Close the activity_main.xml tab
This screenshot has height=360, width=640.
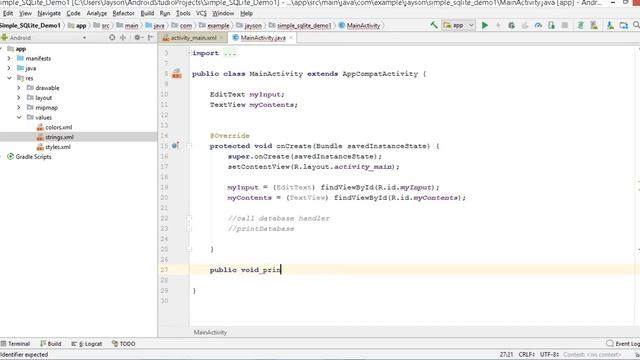(222, 38)
